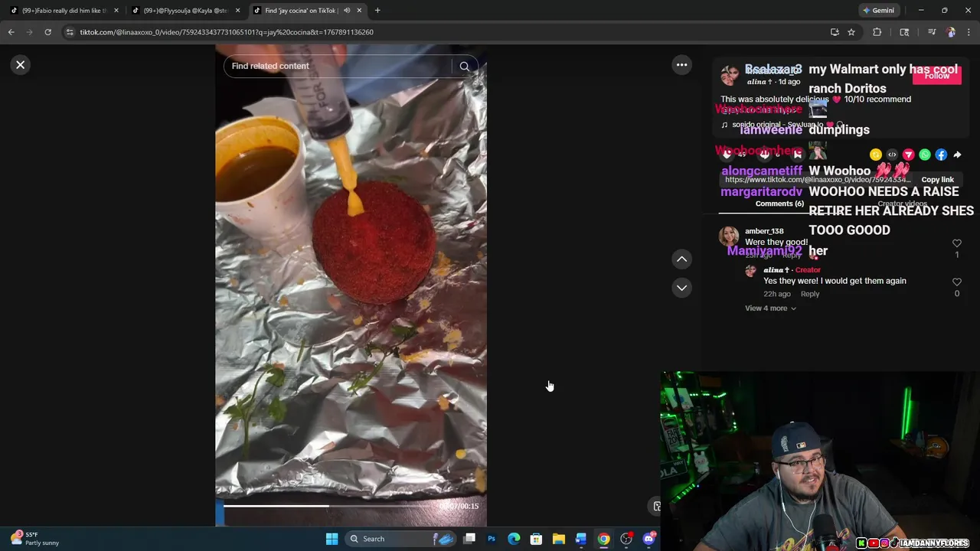Open Chrome profile avatar

click(951, 32)
